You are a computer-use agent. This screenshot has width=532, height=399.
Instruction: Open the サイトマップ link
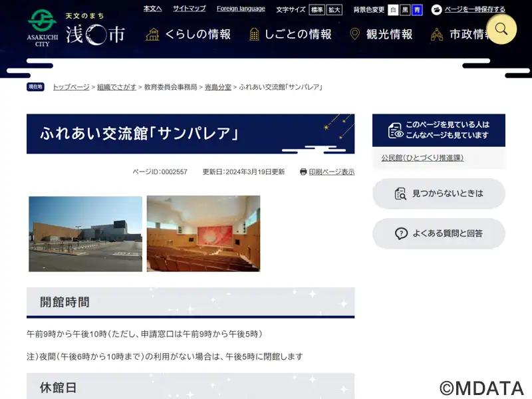click(189, 9)
